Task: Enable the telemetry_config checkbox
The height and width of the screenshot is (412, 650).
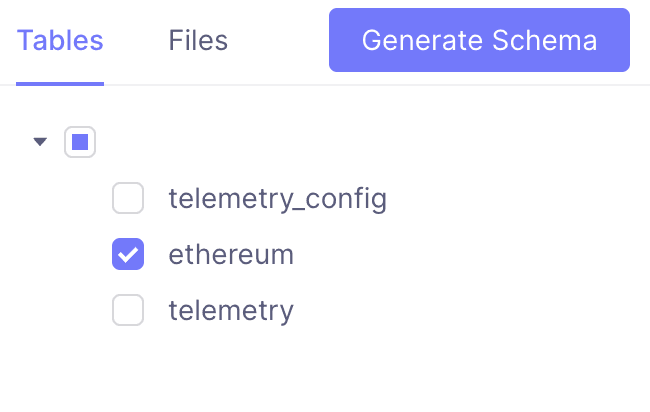Action: coord(128,199)
